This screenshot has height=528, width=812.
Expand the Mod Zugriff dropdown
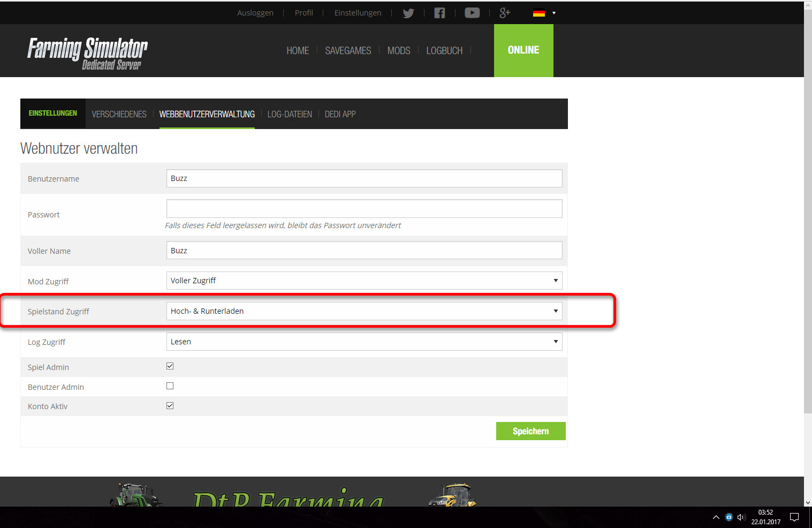click(x=364, y=281)
